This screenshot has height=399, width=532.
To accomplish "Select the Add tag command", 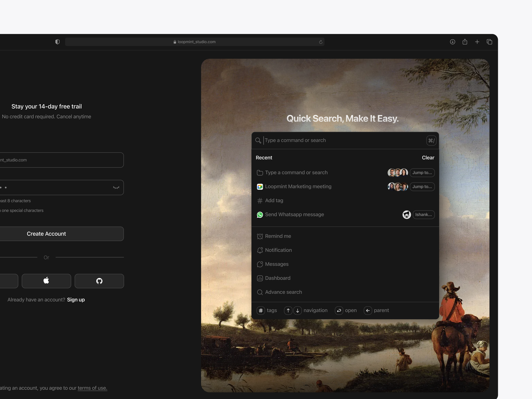I will pos(345,200).
